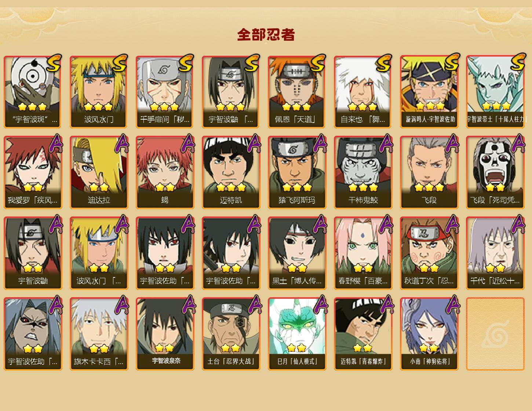The width and height of the screenshot is (532, 411).
Task: Click the 旗木卡卡西 ninja portrait
Action: tap(99, 334)
